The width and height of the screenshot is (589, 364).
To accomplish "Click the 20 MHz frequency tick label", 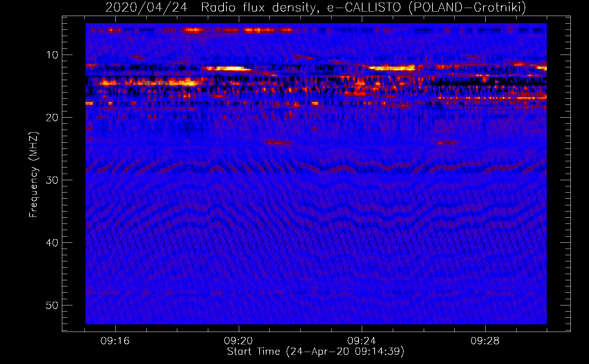I will 52,118.
